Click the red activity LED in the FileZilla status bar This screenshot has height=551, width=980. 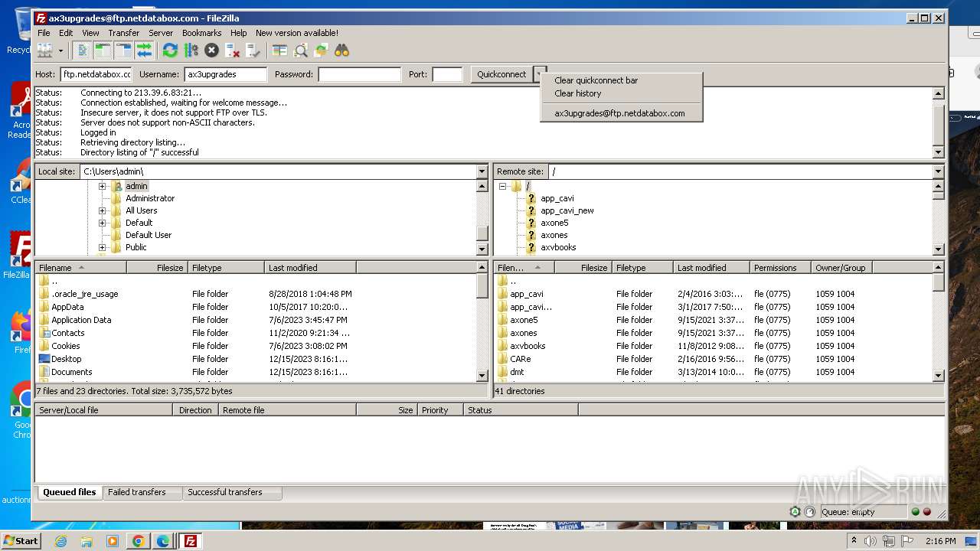[x=927, y=512]
